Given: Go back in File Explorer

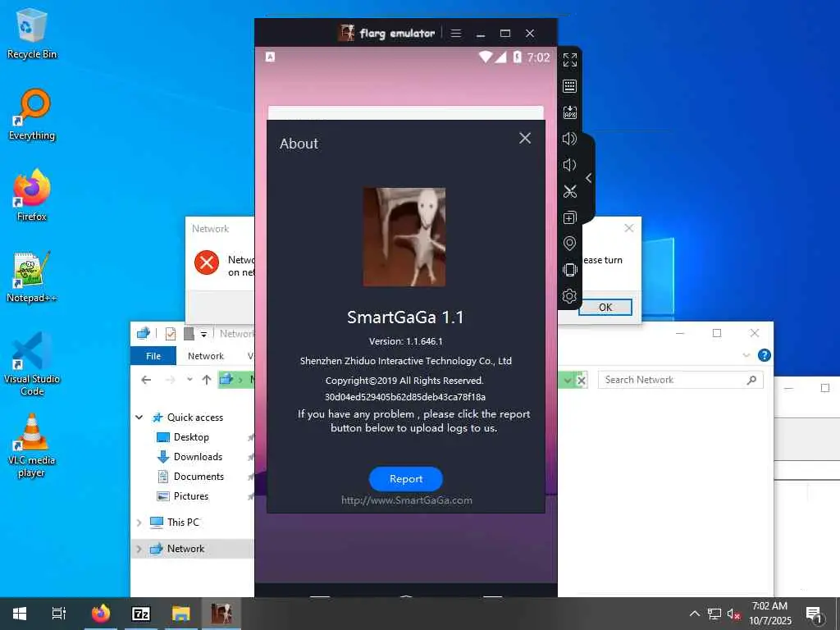Looking at the screenshot, I should coord(146,380).
